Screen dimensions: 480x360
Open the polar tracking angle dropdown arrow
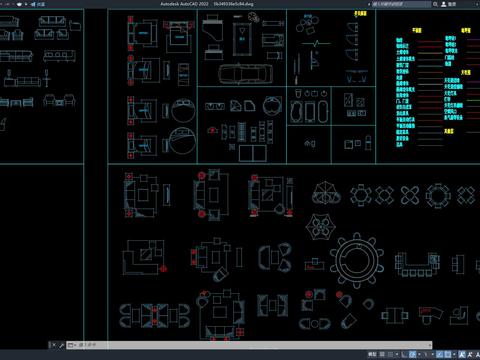419,354
